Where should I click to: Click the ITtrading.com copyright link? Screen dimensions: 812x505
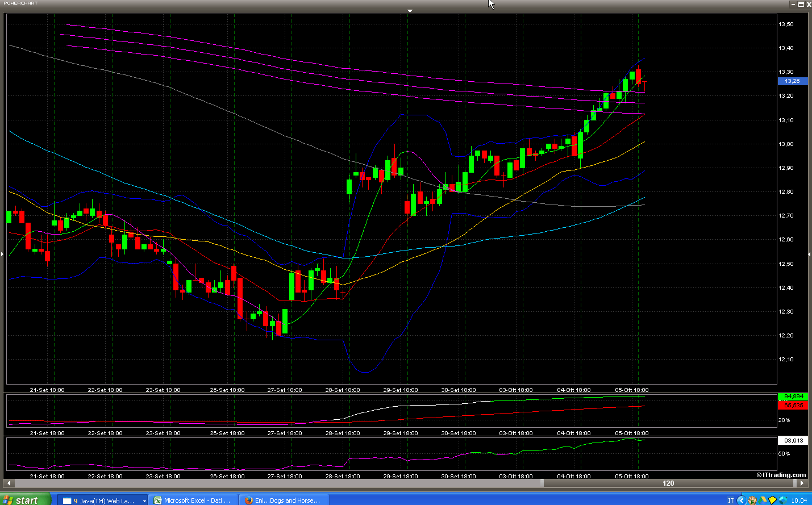(781, 475)
